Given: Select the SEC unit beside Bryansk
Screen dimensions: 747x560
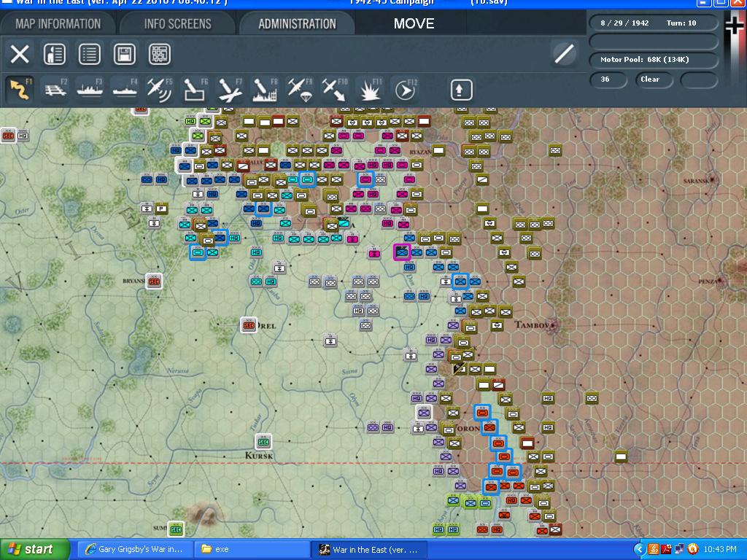Looking at the screenshot, I should tap(153, 281).
